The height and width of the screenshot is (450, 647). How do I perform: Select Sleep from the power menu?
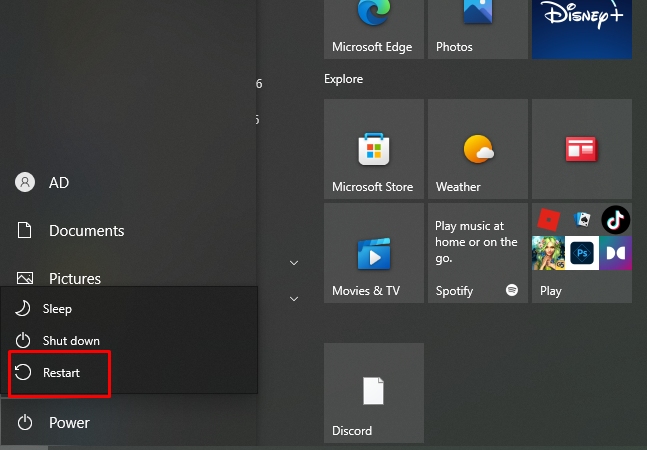coord(57,309)
